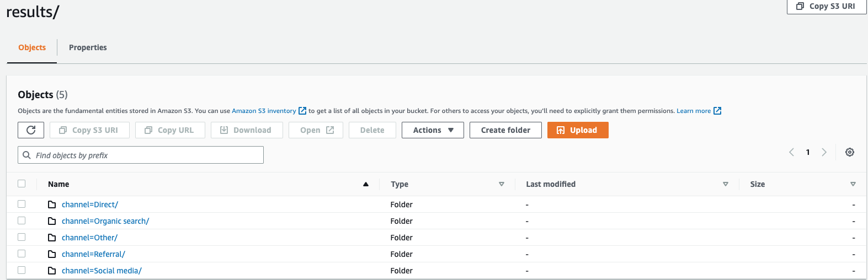This screenshot has width=868, height=280.
Task: Switch to the Properties tab
Action: 88,47
